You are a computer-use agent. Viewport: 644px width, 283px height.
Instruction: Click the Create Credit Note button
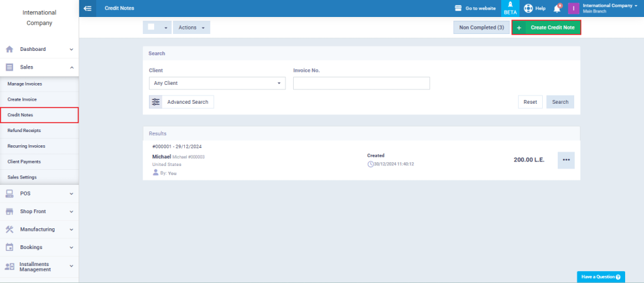pyautogui.click(x=547, y=28)
